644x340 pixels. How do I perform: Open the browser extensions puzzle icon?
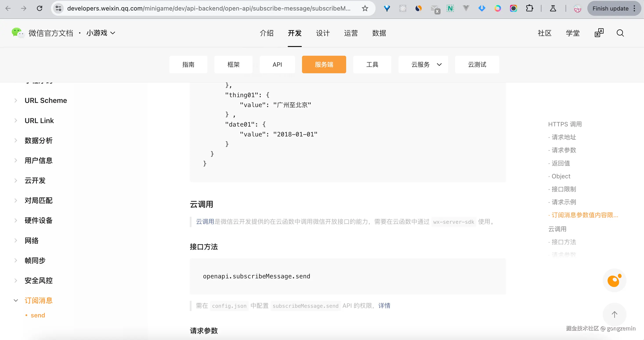(x=529, y=8)
